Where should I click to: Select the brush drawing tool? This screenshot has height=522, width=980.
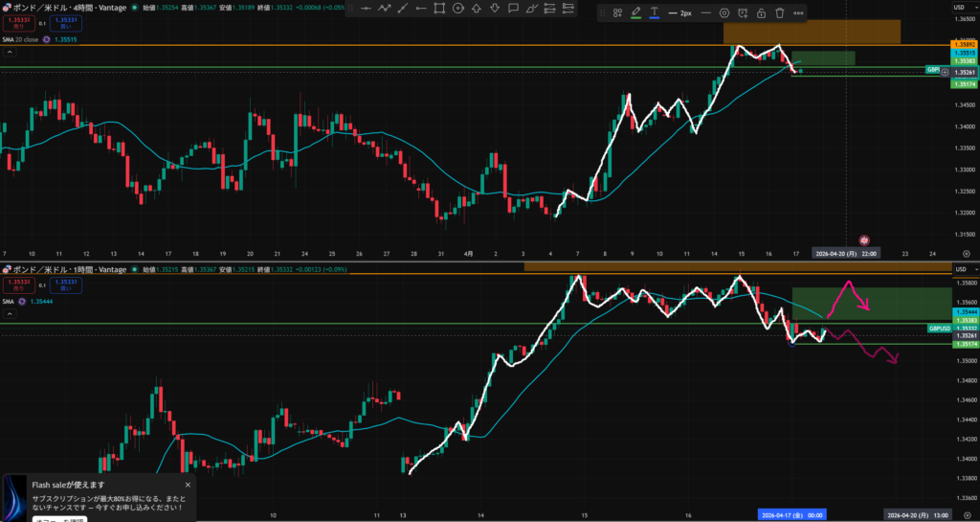click(531, 9)
